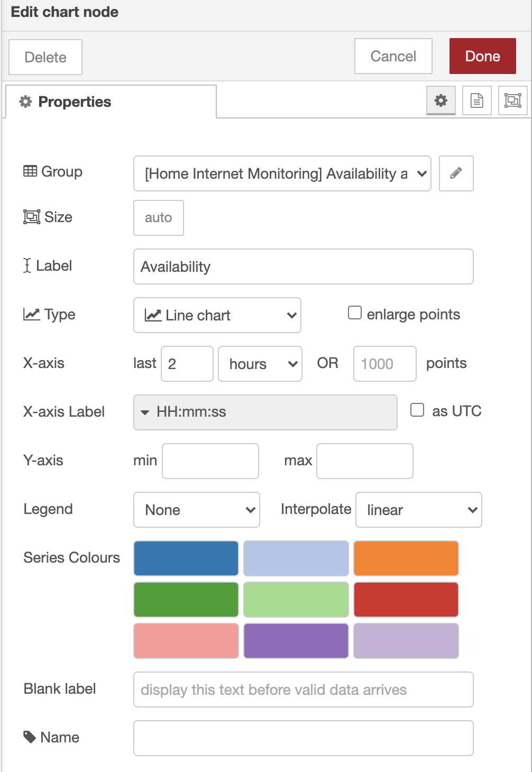
Task: Open node properties gear icon
Action: (x=441, y=100)
